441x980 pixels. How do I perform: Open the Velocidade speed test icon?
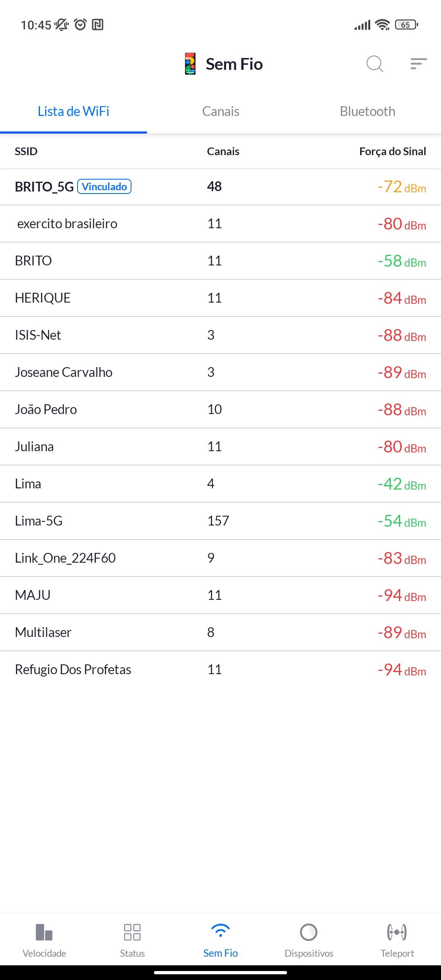[44, 933]
